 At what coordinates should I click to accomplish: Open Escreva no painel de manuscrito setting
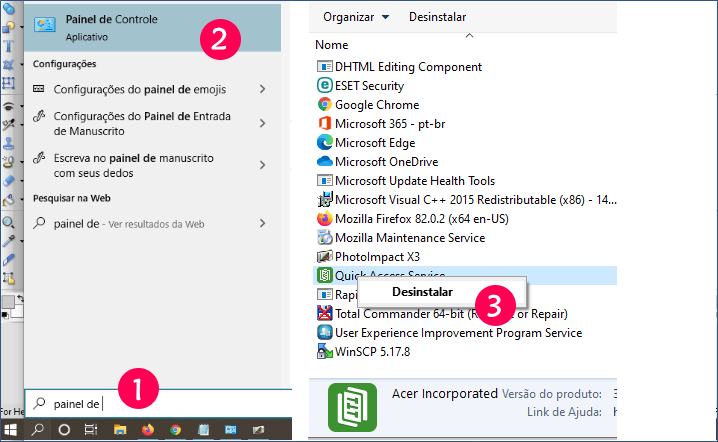[134, 165]
